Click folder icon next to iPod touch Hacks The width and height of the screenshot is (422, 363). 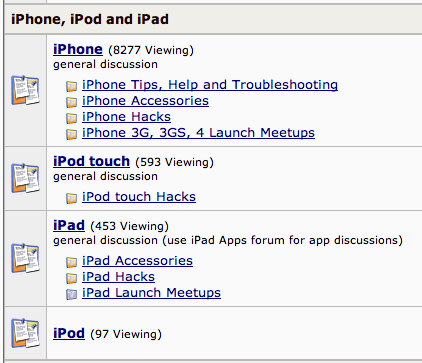point(71,198)
